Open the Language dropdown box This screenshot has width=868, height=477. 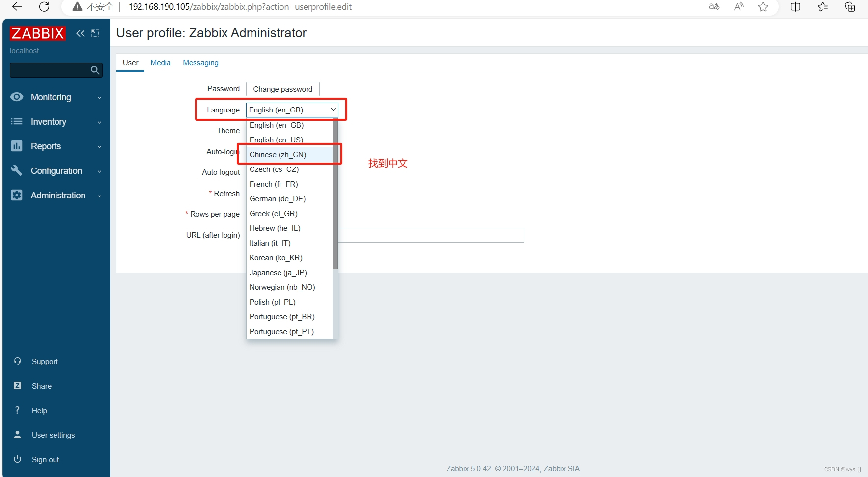click(x=292, y=110)
